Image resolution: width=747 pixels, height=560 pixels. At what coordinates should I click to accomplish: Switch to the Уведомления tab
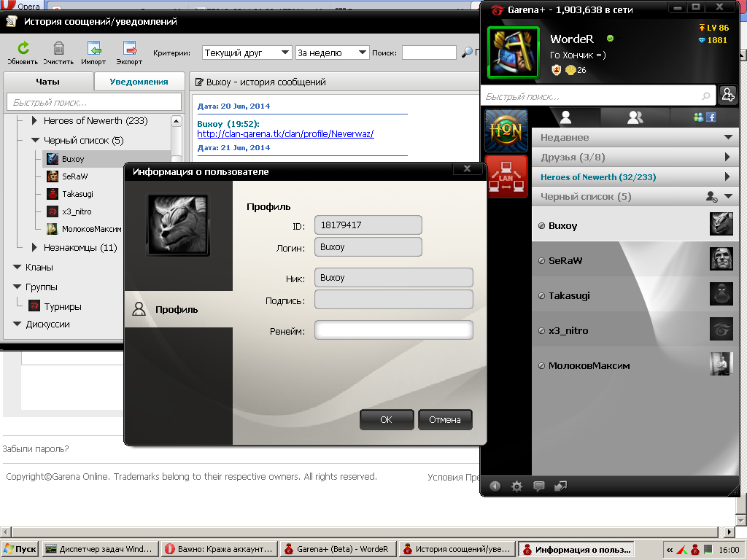(139, 82)
